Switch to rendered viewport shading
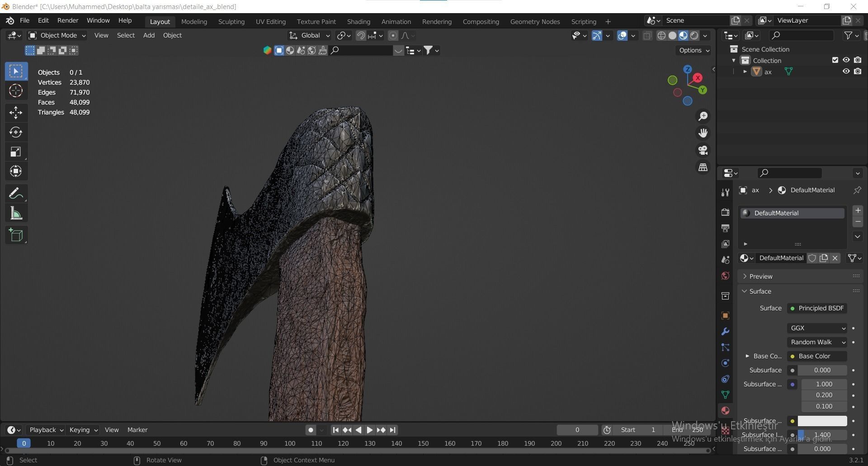Screen dimensions: 868x466 click(x=694, y=35)
